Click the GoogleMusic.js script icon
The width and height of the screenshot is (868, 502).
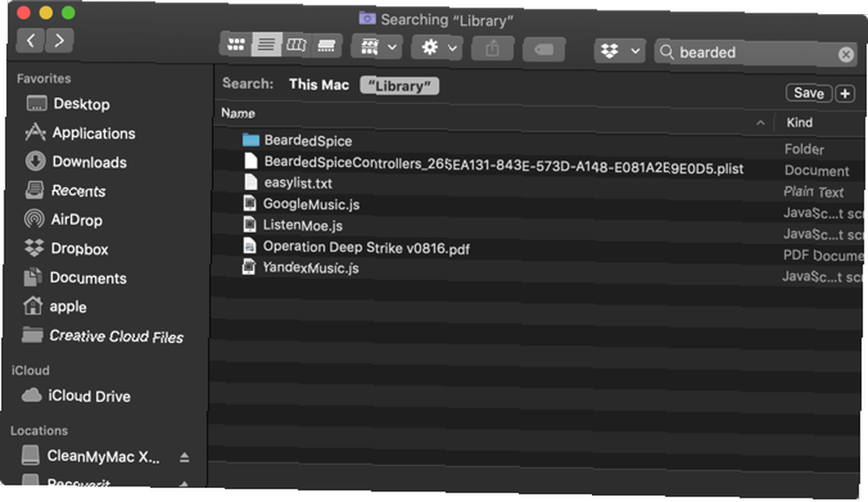tap(250, 202)
